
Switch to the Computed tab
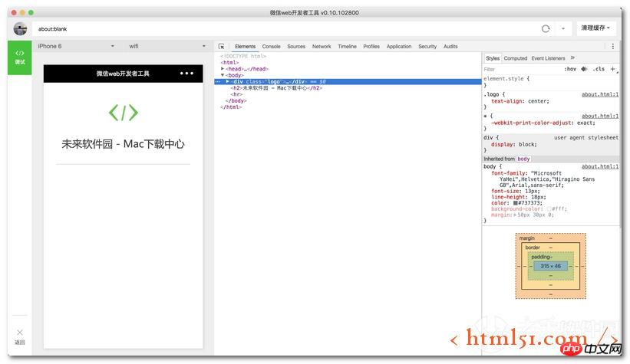click(515, 58)
